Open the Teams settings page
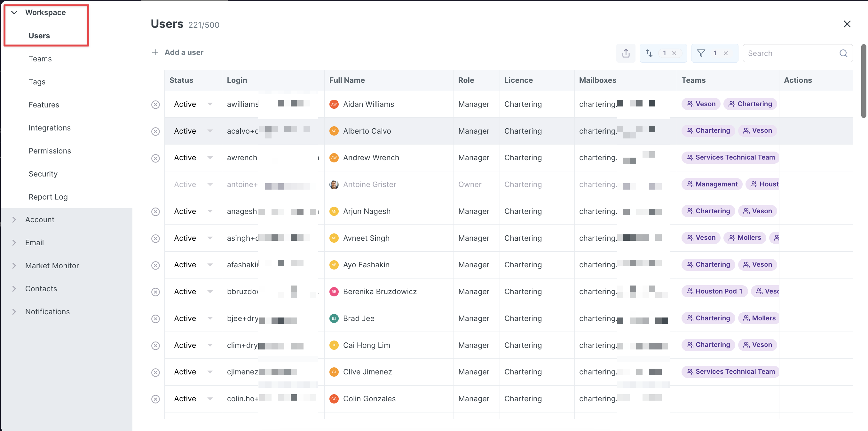 [40, 59]
